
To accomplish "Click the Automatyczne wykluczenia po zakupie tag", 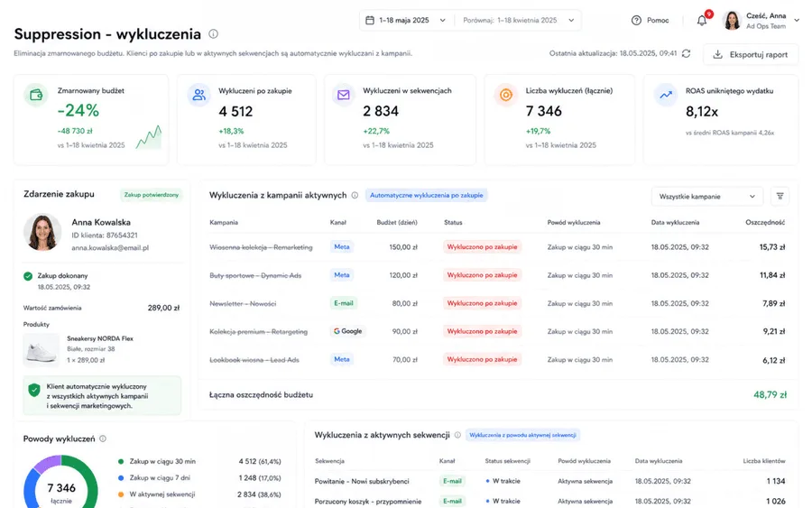I will click(x=426, y=195).
